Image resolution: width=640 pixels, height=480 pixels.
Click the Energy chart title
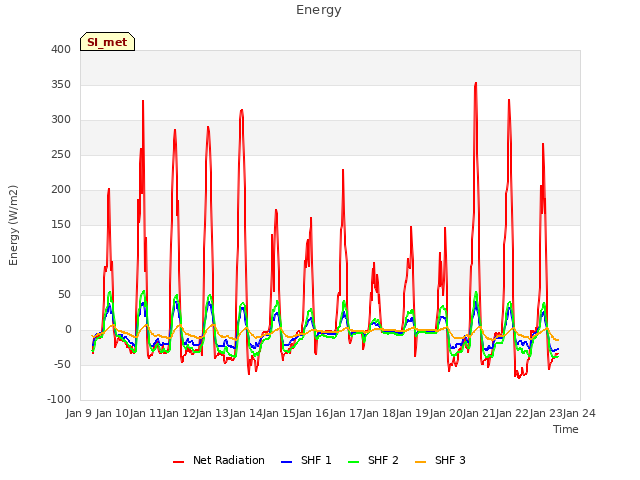tap(319, 10)
